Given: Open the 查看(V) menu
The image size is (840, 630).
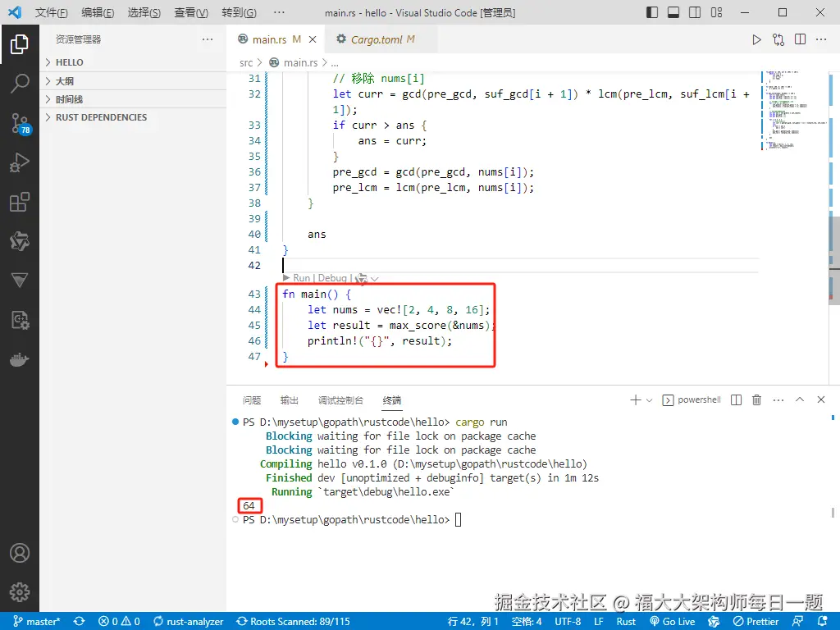Looking at the screenshot, I should [191, 12].
